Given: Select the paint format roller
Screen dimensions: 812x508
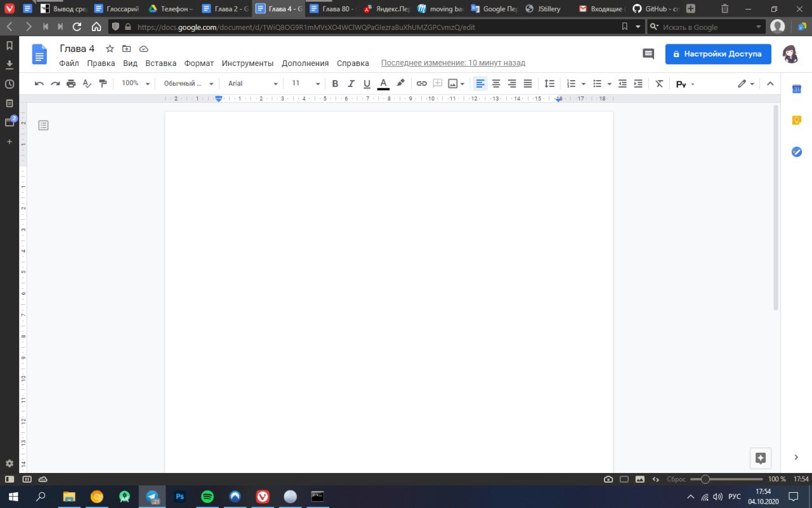Looking at the screenshot, I should 103,83.
